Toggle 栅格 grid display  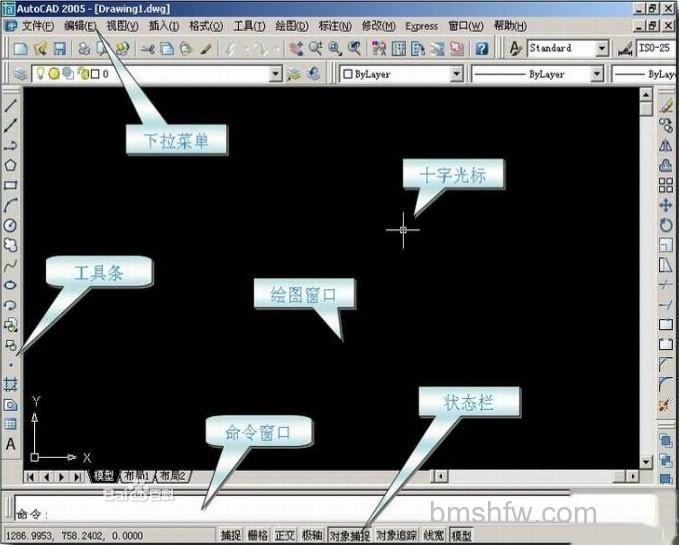point(258,535)
